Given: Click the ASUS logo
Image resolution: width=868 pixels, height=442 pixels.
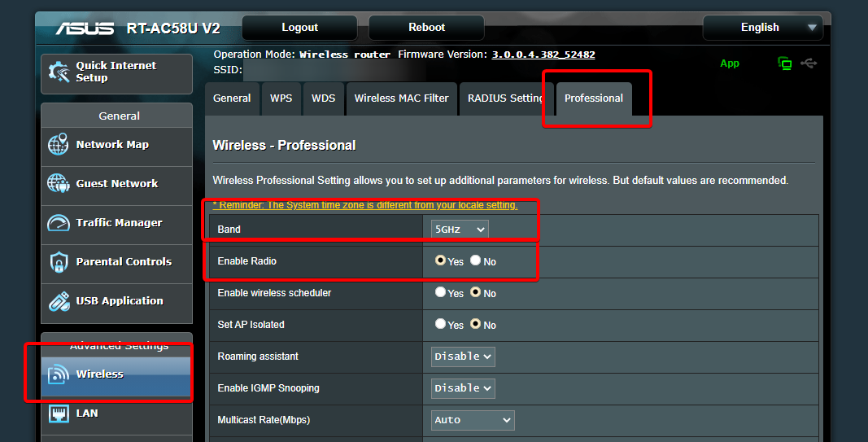Looking at the screenshot, I should tap(85, 28).
